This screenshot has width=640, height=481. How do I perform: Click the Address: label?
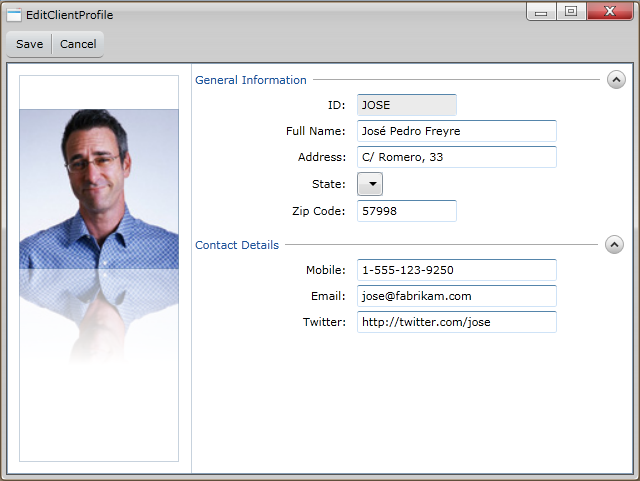[x=322, y=157]
